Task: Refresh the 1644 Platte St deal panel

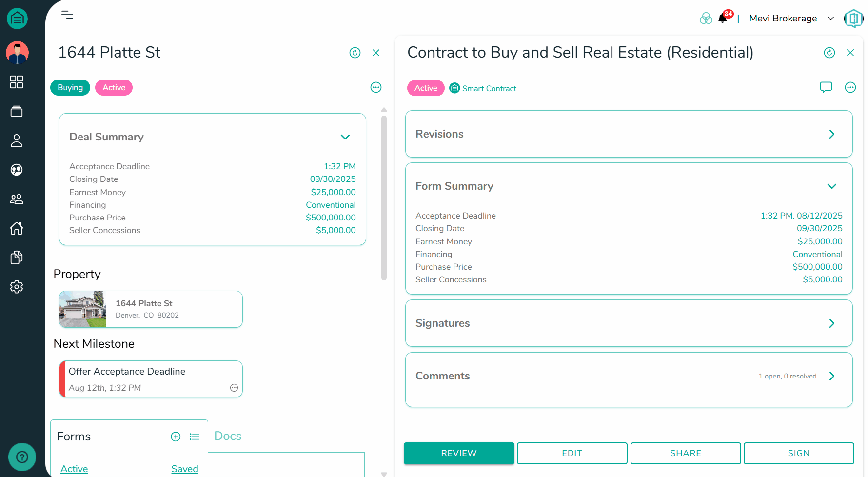Action: coord(355,53)
